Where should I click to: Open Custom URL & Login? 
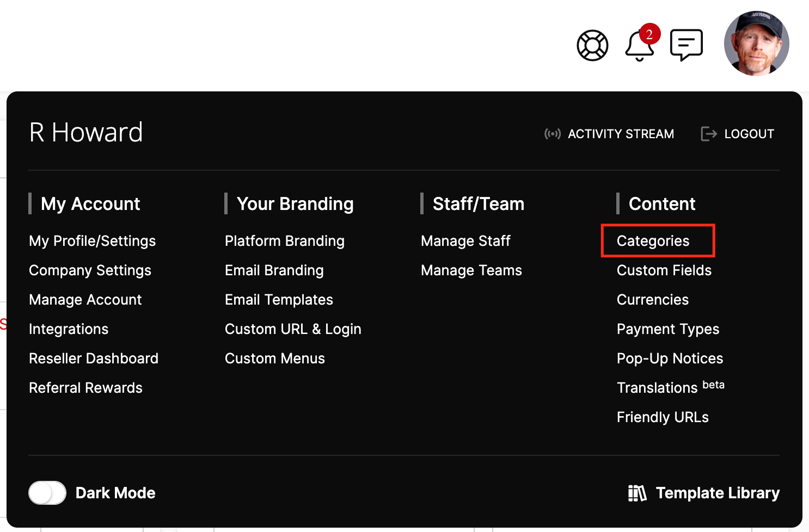(x=293, y=329)
